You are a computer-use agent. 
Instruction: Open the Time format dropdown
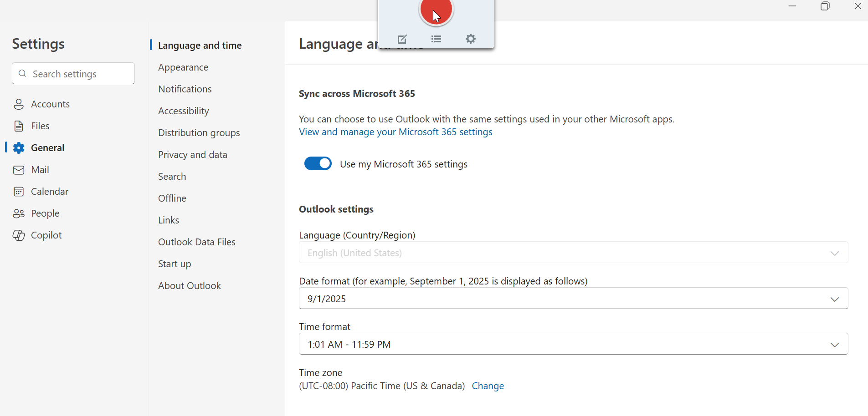573,344
